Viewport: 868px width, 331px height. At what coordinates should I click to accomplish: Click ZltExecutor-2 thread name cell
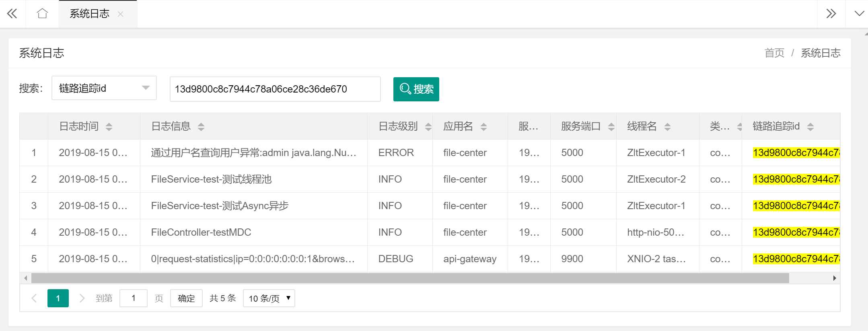point(658,179)
